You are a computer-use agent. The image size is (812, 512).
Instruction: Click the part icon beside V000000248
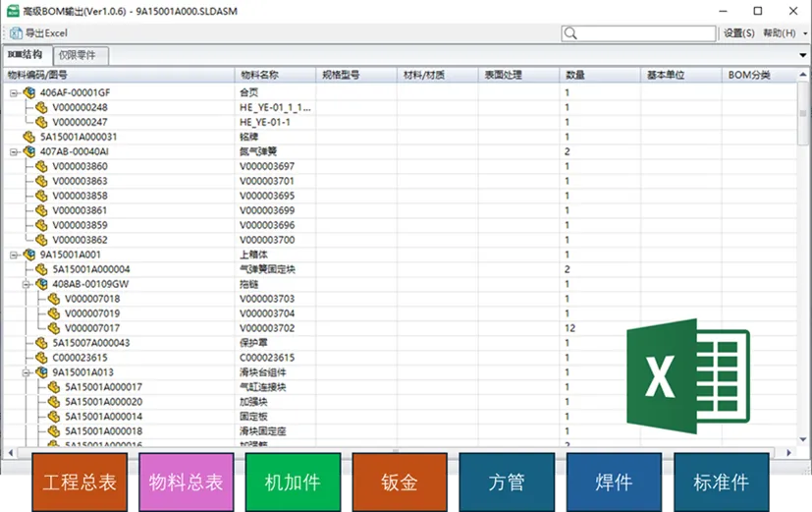pyautogui.click(x=41, y=108)
